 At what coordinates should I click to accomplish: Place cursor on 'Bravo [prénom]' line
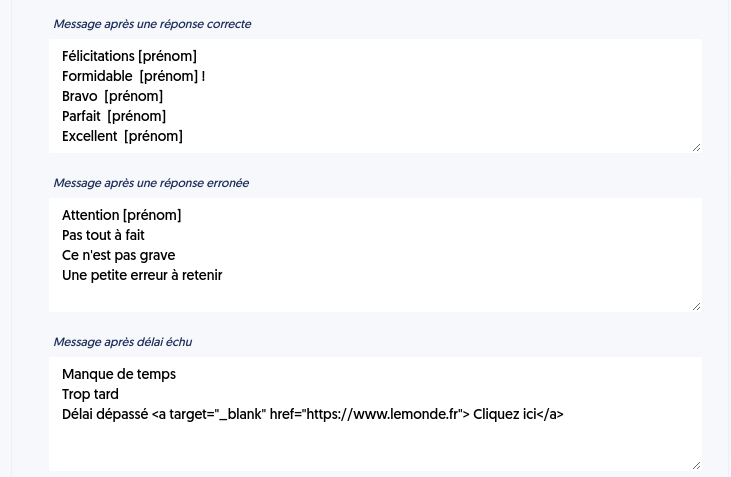pos(112,96)
